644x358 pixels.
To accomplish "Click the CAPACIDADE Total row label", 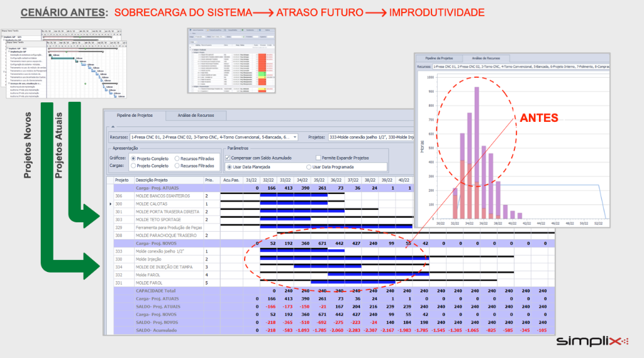I will [x=155, y=291].
